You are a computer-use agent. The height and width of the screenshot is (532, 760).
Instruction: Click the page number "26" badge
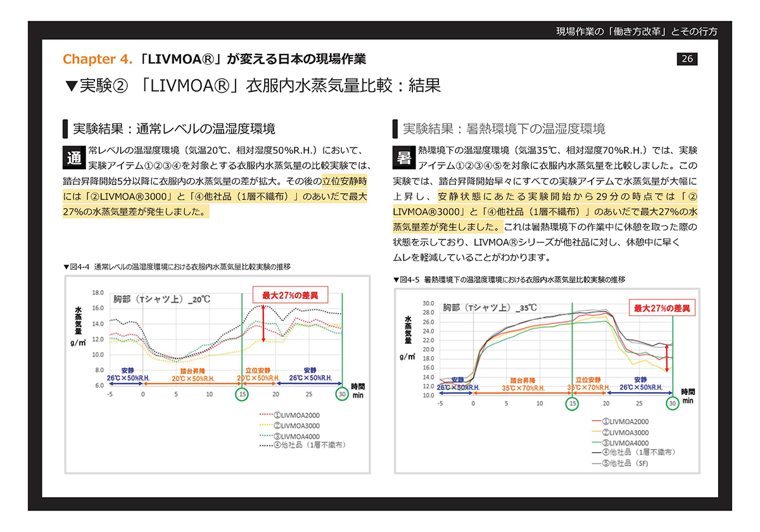point(687,59)
